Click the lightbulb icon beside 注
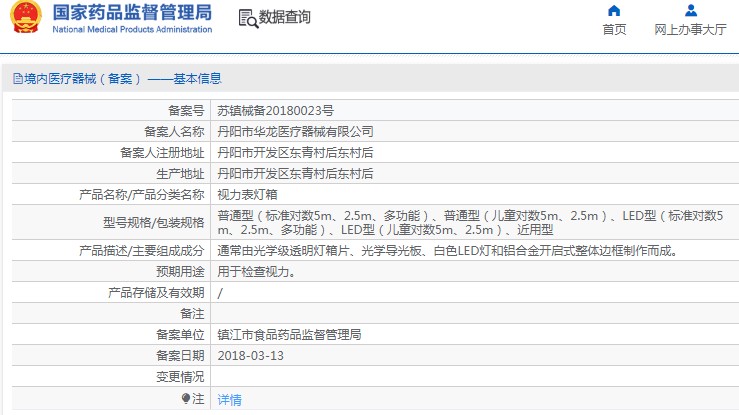This screenshot has height=415, width=739. click(186, 399)
